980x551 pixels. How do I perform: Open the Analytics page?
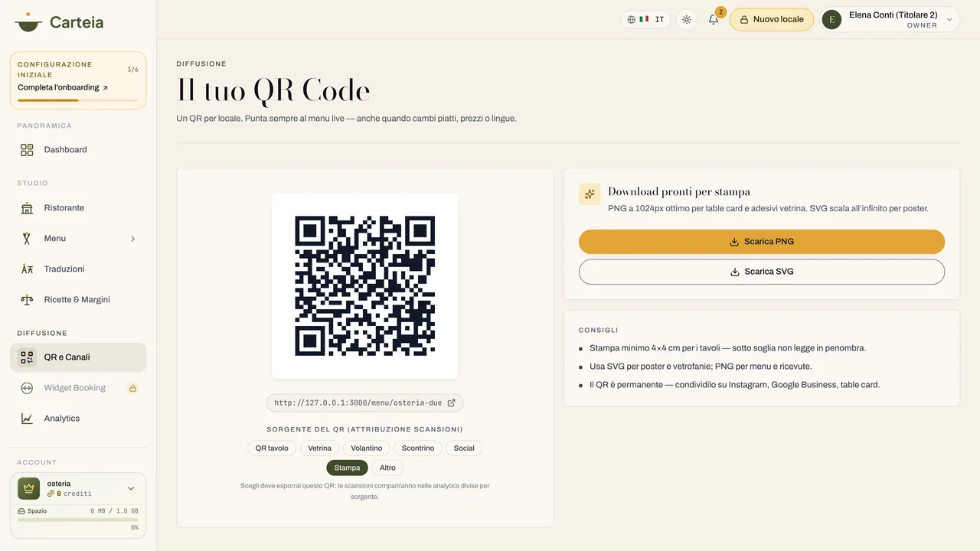[x=78, y=419]
